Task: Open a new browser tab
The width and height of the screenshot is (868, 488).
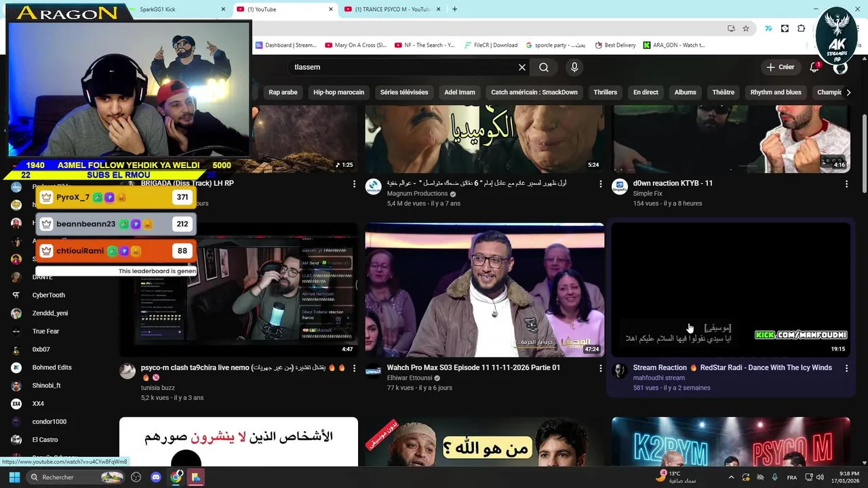Action: [454, 9]
